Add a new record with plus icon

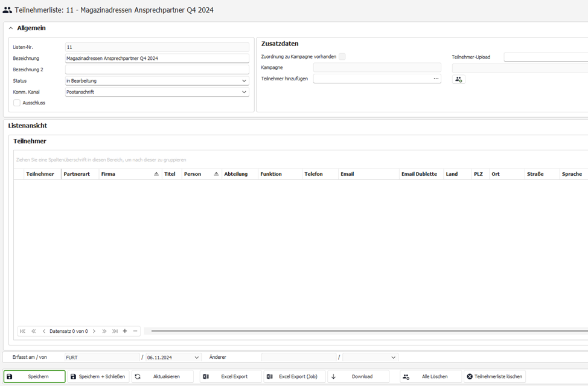coord(125,331)
